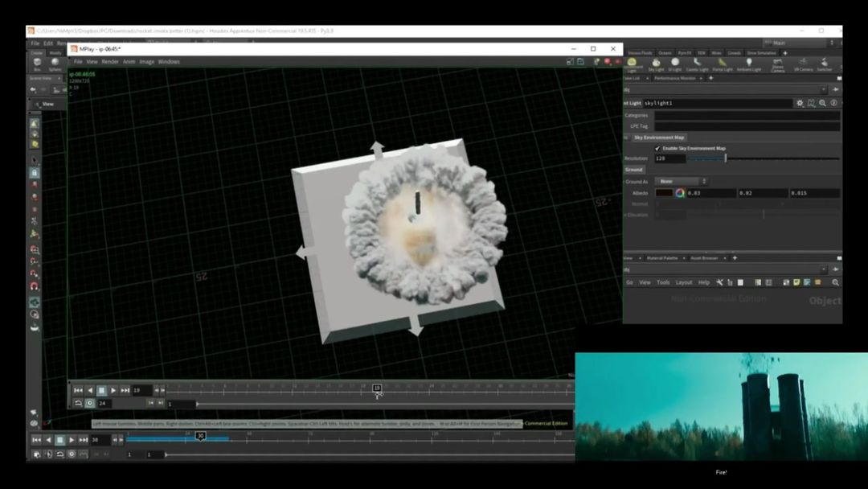Open Albedo color wheel picker
The image size is (868, 489).
coord(680,193)
